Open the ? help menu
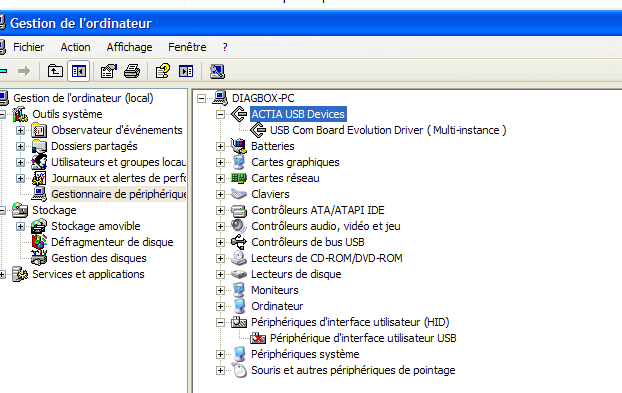Screen dimensions: 622x393 click(x=225, y=47)
